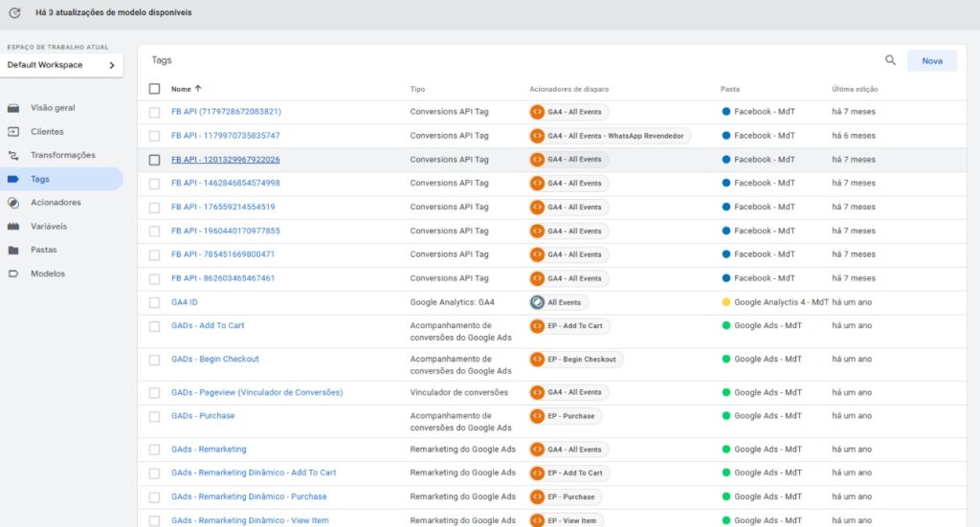Click the Nova button to create tag
The height and width of the screenshot is (527, 980).
pos(931,60)
